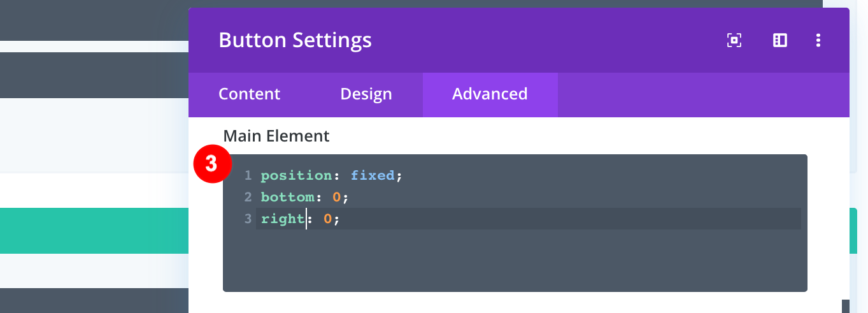
Task: Click the 0 value after bottom
Action: coord(337,197)
